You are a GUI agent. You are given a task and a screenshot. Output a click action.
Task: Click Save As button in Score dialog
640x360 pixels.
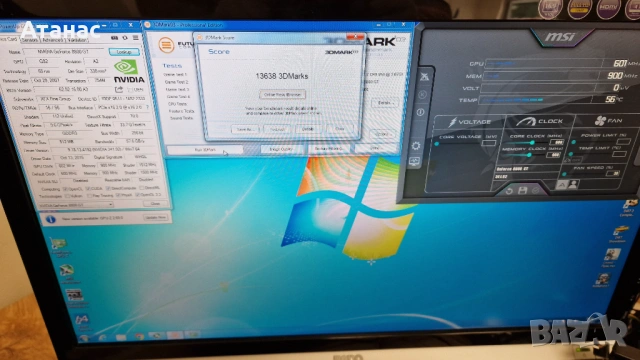(245, 129)
